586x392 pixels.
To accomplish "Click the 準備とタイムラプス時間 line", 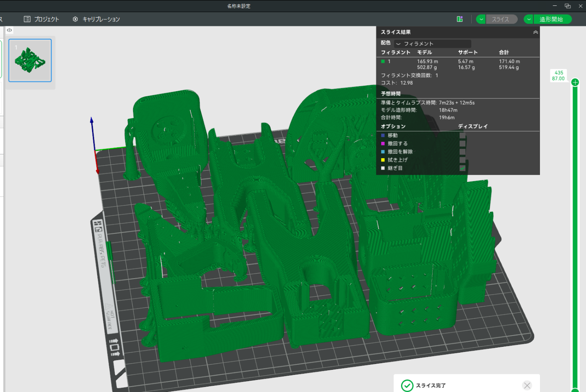I will tap(428, 102).
